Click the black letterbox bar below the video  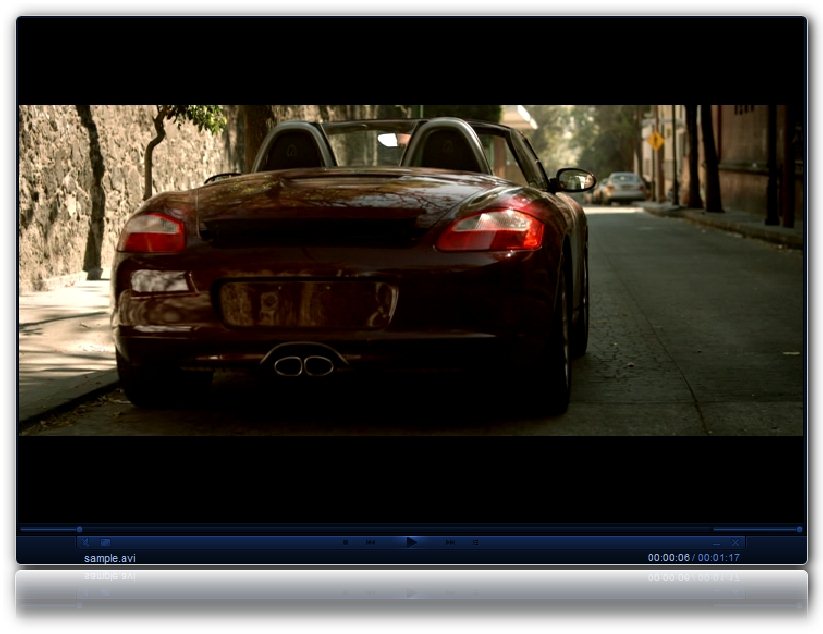coord(411,478)
